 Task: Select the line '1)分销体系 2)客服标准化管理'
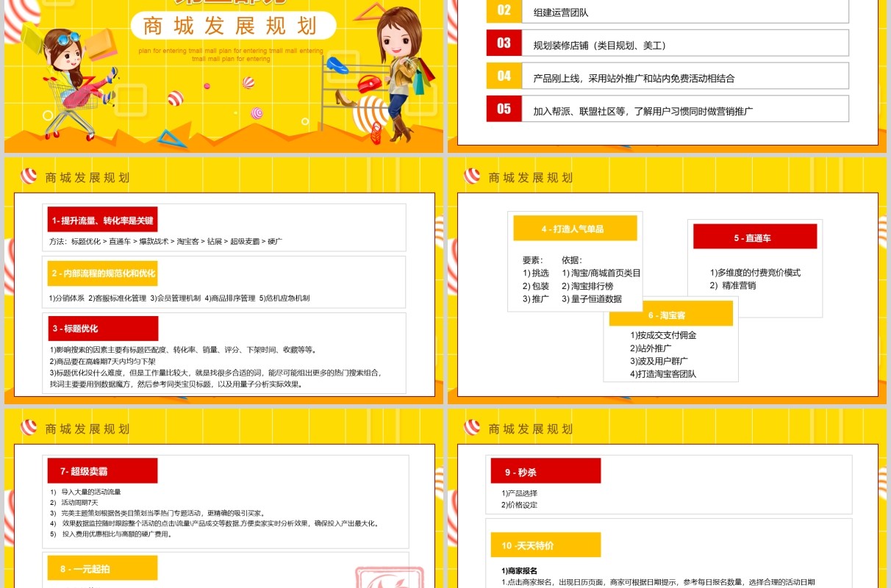pyautogui.click(x=179, y=298)
